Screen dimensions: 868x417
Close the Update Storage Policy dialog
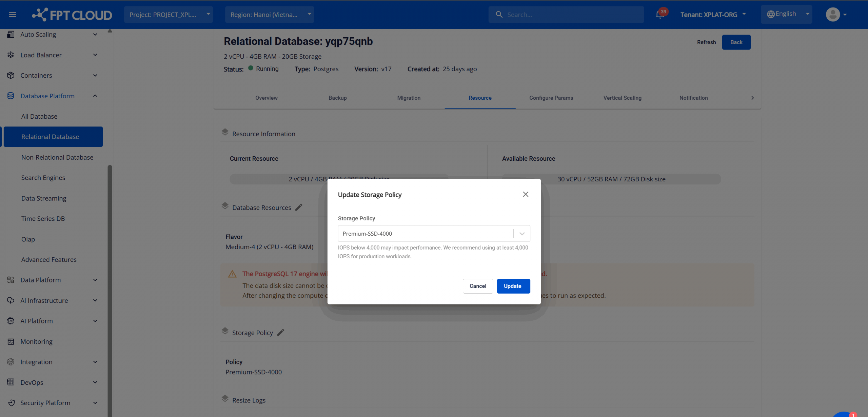pyautogui.click(x=526, y=194)
